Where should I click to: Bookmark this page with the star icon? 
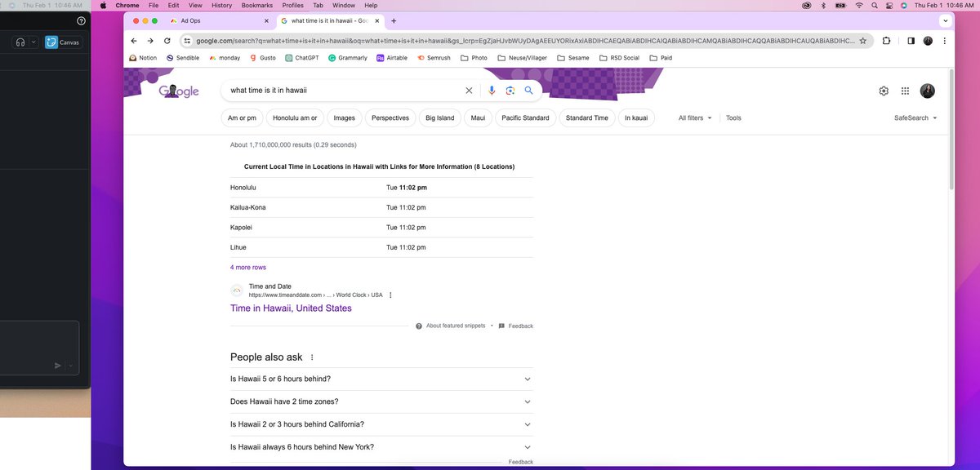862,40
